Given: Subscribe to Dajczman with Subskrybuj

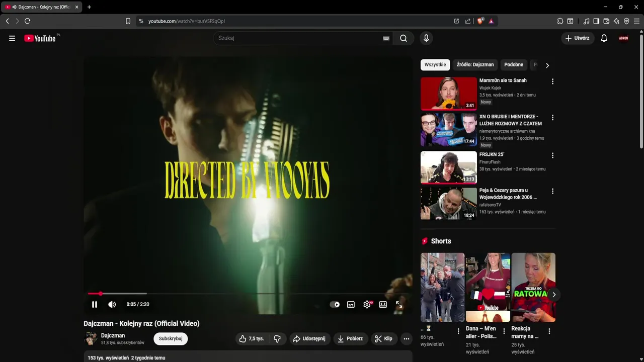Looking at the screenshot, I should (x=171, y=339).
